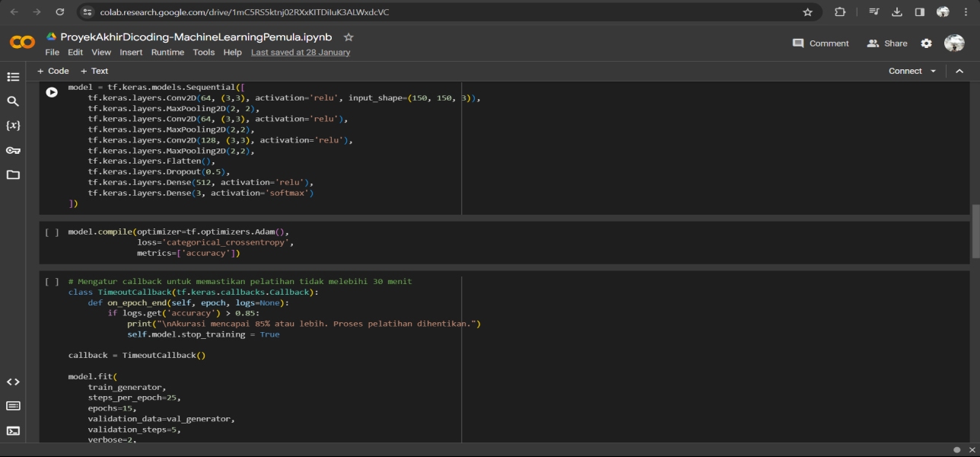The width and height of the screenshot is (980, 457).
Task: Open the Table of contents sidebar icon
Action: click(13, 77)
